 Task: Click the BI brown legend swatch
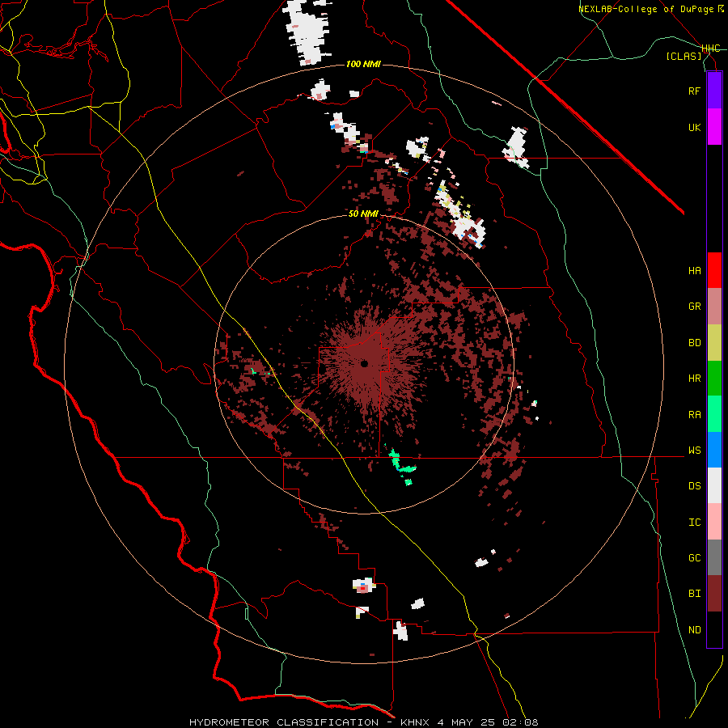click(x=714, y=594)
